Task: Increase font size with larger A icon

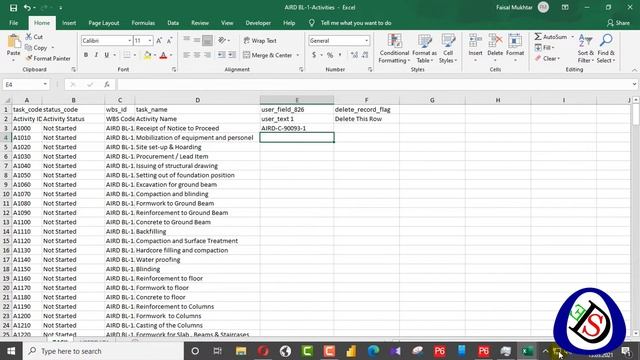Action: tap(159, 40)
